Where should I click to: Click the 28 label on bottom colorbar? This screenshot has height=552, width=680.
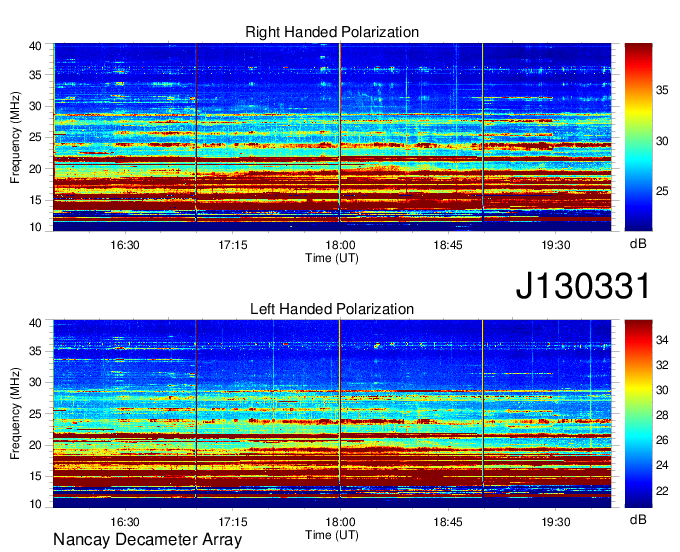(662, 416)
